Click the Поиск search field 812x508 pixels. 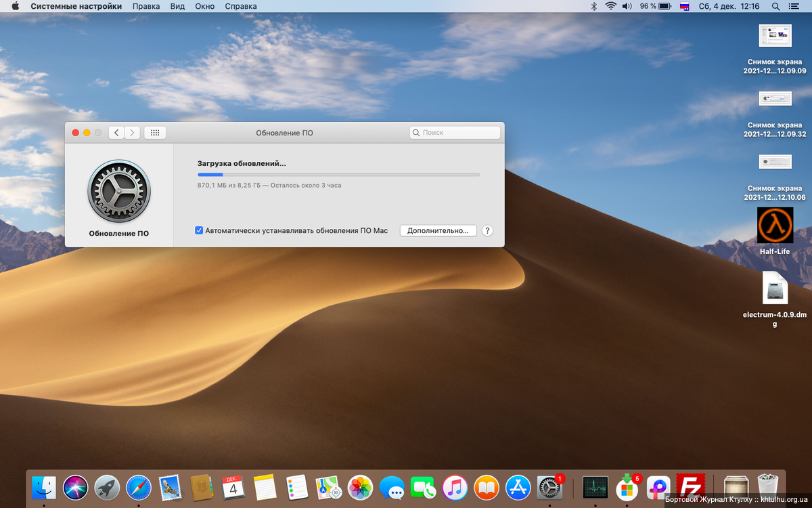(x=455, y=133)
